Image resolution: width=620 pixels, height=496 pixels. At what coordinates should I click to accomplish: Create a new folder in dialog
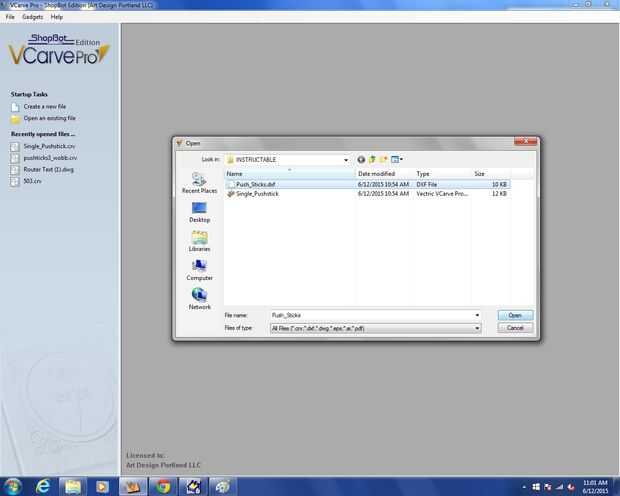[x=383, y=159]
